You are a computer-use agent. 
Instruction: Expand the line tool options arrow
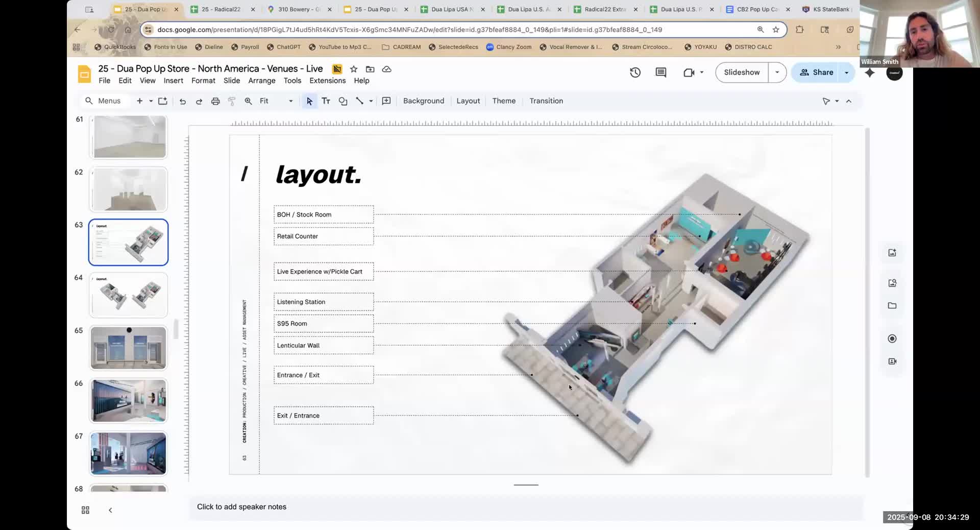point(371,101)
